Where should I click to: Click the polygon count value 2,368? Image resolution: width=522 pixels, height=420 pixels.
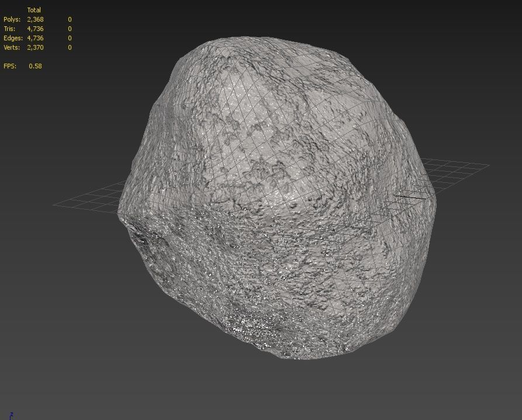click(35, 20)
